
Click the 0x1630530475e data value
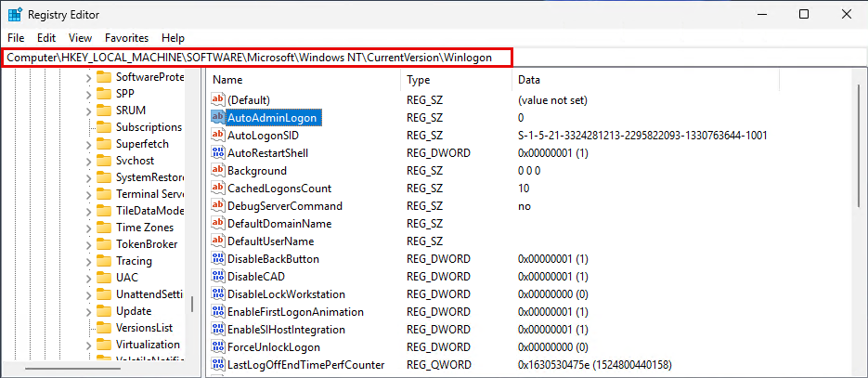tap(594, 365)
